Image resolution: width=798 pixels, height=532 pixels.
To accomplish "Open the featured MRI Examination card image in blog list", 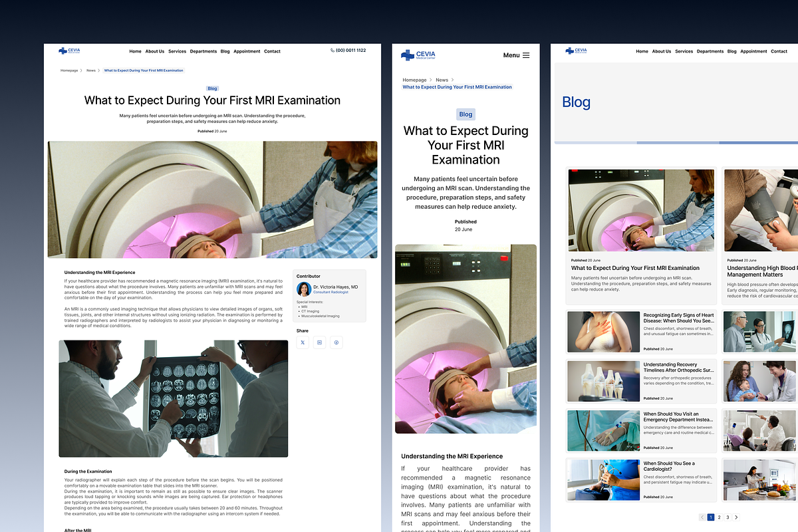I will (x=641, y=210).
